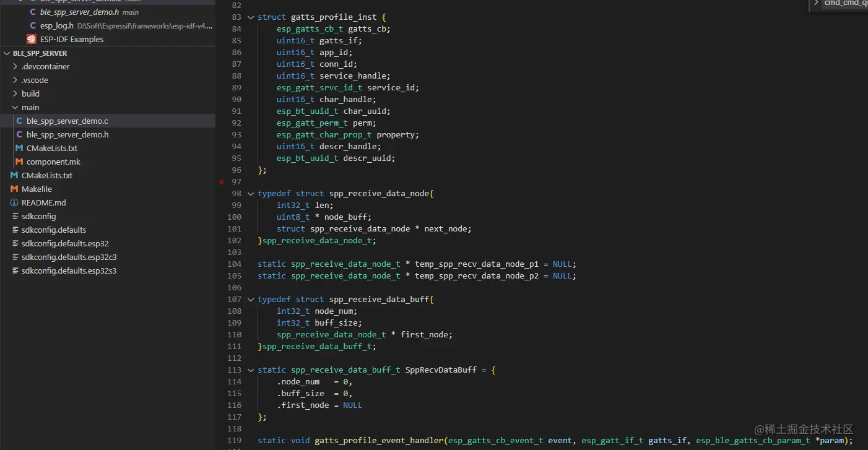Screen dimensions: 868x450
Task: Open ble_spp_server_demo.h in the main folder tree
Action: click(x=67, y=134)
